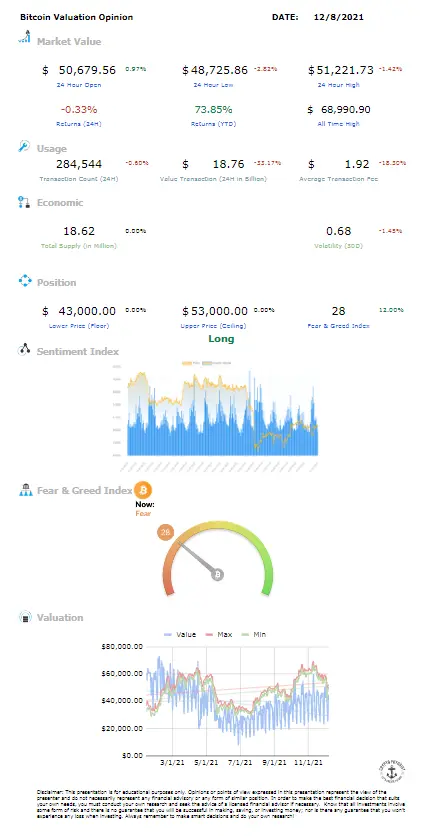Click the Bitcoin Valuation Opinion title
Image resolution: width=426 pixels, height=838 pixels.
[x=76, y=17]
